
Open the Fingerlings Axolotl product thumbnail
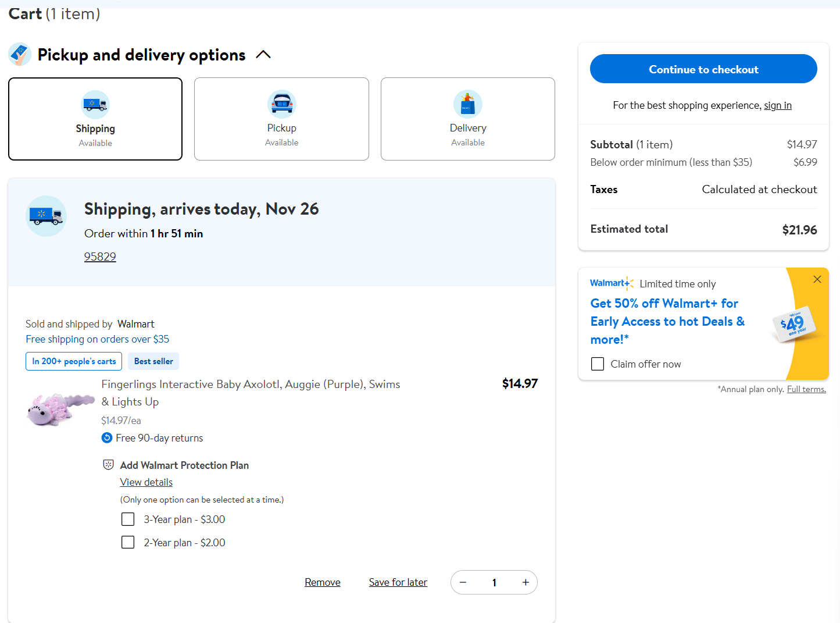[60, 409]
